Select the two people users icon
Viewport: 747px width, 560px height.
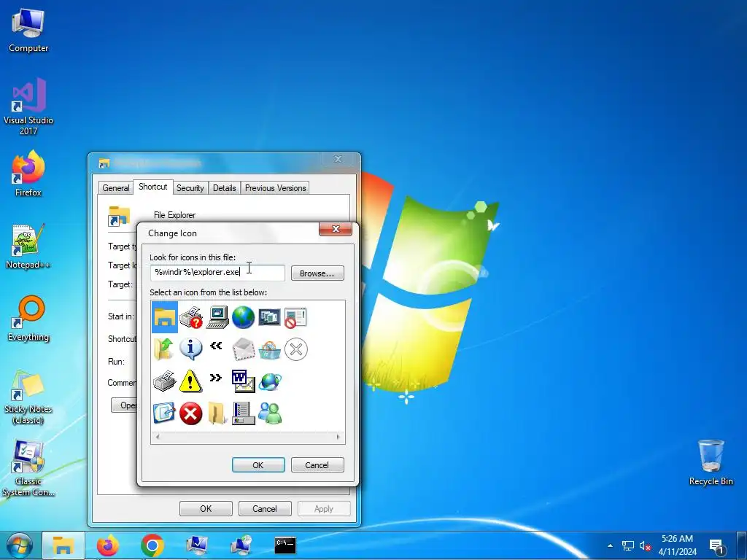click(270, 413)
